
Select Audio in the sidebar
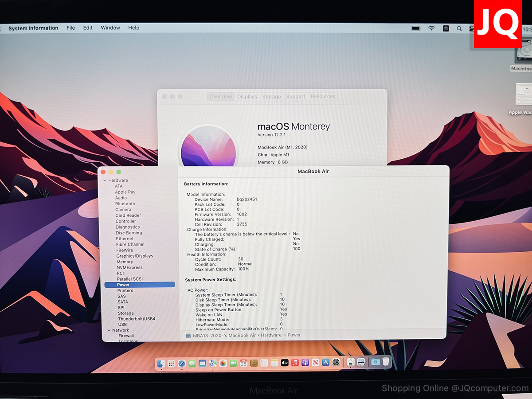[121, 198]
